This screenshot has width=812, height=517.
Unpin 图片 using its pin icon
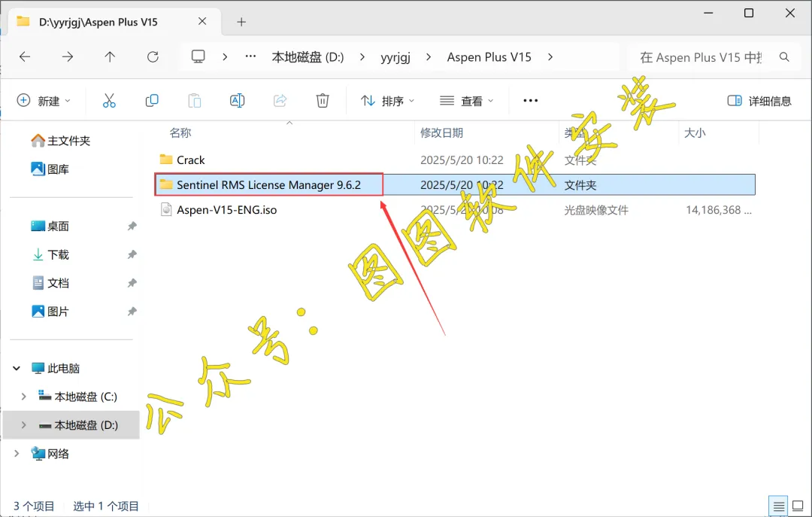point(132,311)
